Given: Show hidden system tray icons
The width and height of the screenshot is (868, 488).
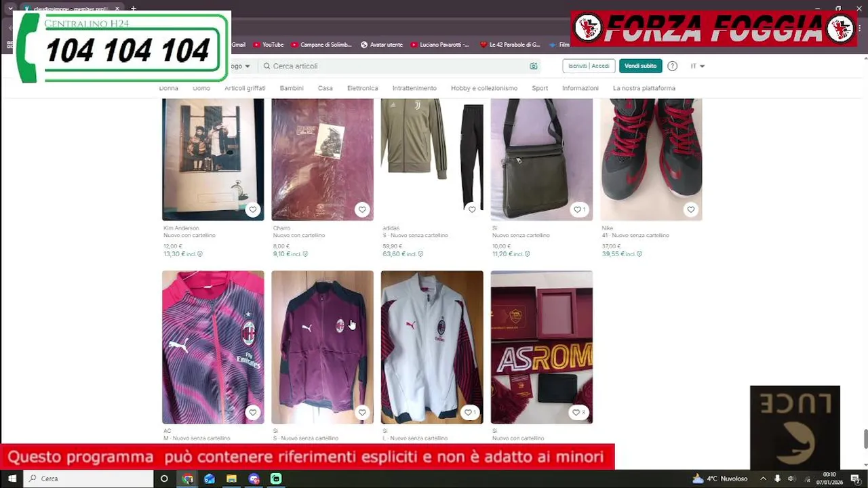Looking at the screenshot, I should 763,479.
